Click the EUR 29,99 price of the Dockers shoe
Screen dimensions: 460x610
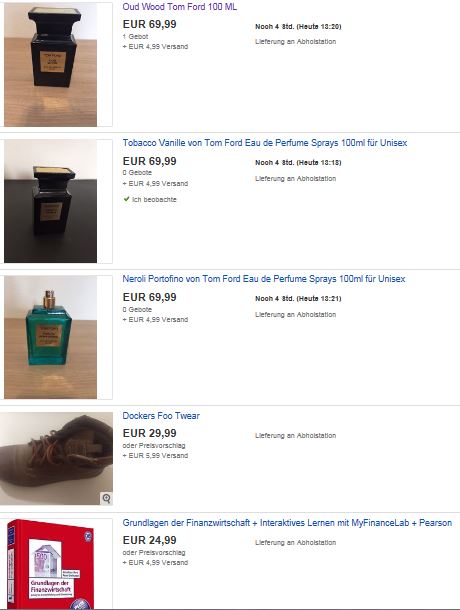pyautogui.click(x=149, y=433)
